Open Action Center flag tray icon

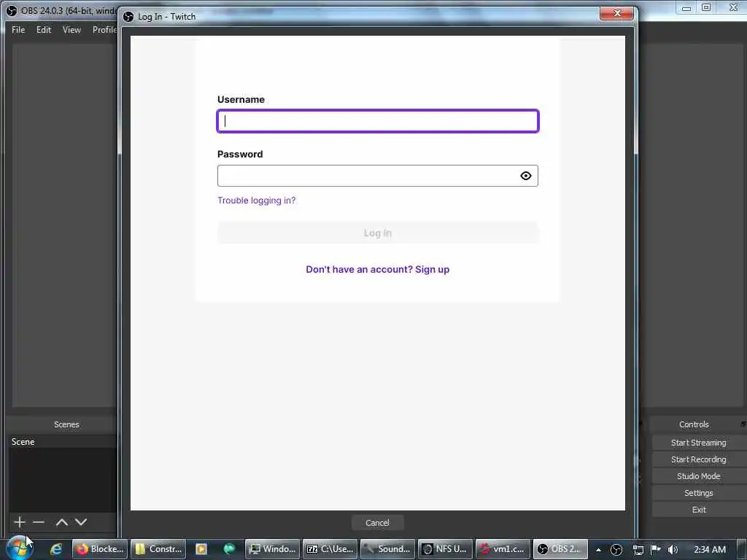pos(656,549)
